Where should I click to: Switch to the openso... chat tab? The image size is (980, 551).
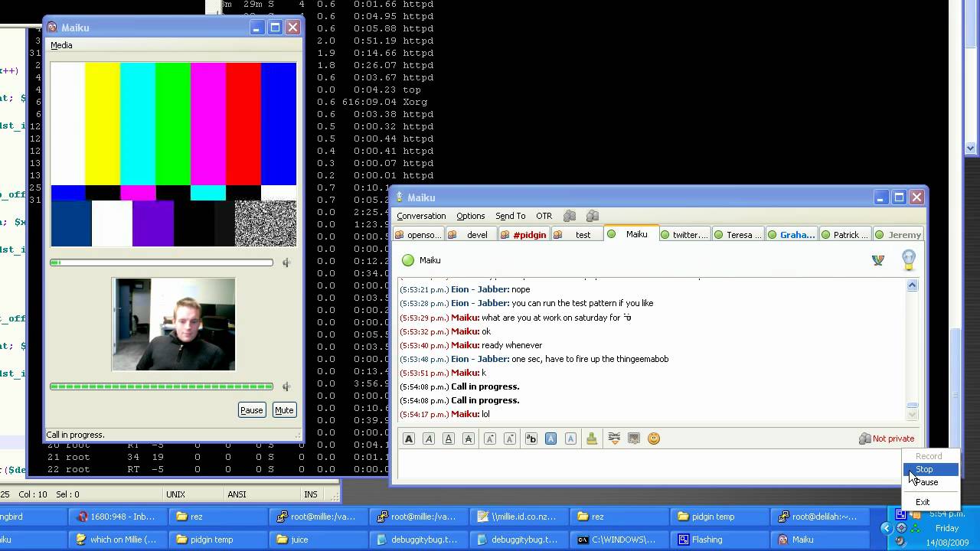coord(419,235)
